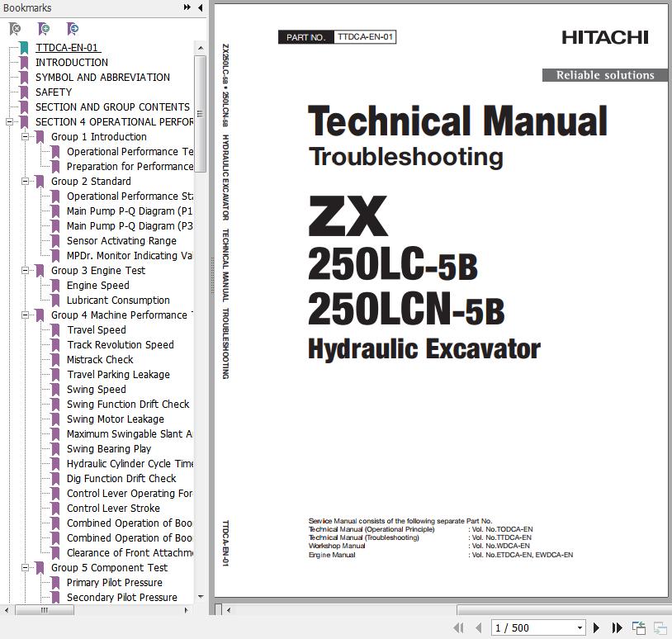The width and height of the screenshot is (672, 639).
Task: Expand the Bookmarks panel with double-arrow icon
Action: coord(187,7)
